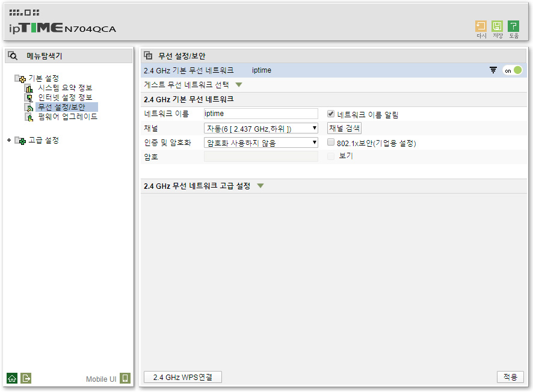
Task: Click the 기본 설정 folder icon
Action: 20,79
